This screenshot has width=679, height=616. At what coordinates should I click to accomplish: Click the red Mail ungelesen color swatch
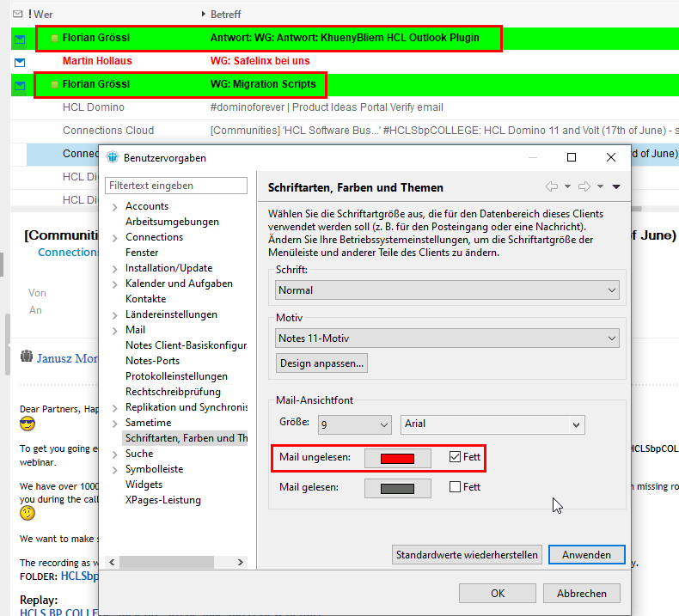coord(397,458)
